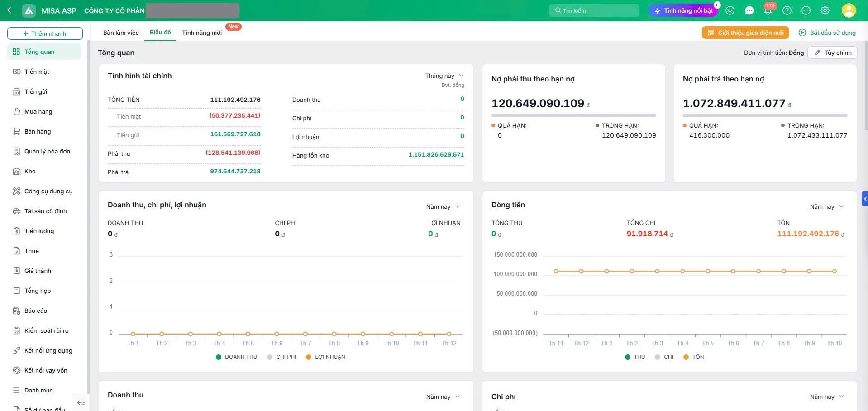868x411 pixels.
Task: Open Tiền lương payroll module
Action: [44, 231]
